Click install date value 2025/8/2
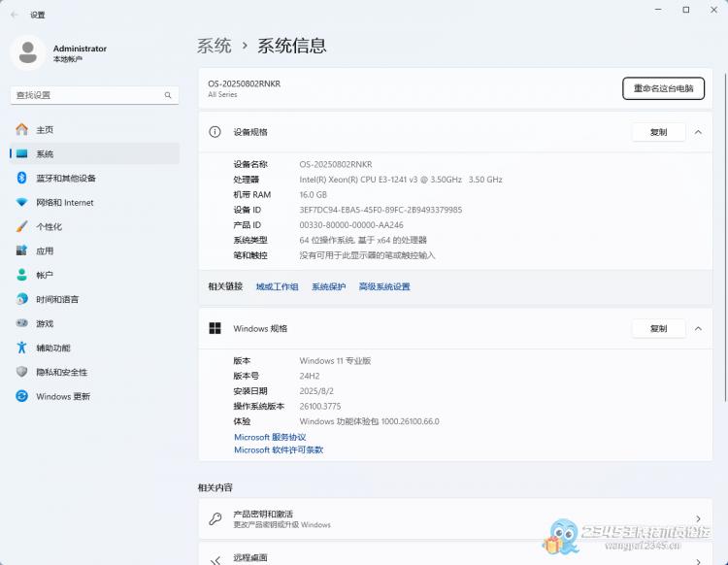This screenshot has width=728, height=565. pos(316,391)
